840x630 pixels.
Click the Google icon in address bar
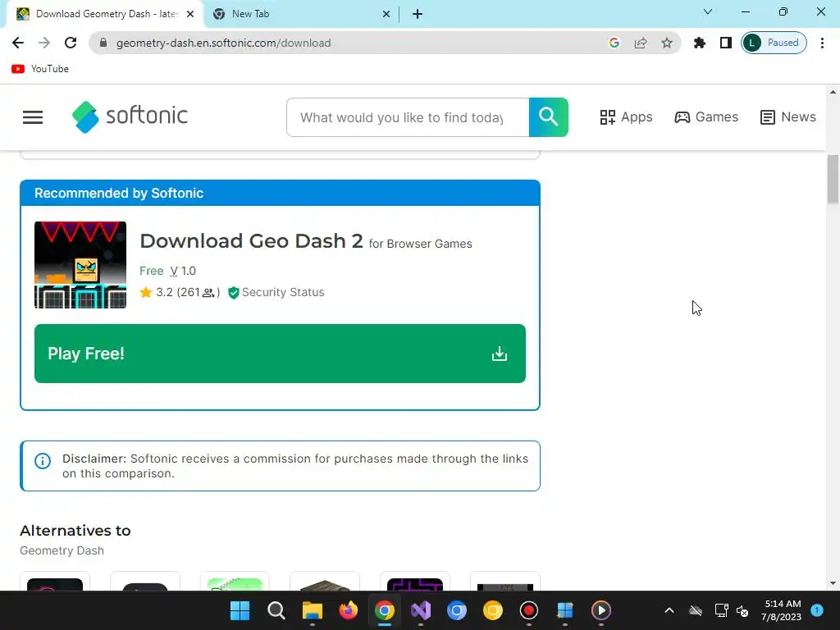pyautogui.click(x=614, y=43)
